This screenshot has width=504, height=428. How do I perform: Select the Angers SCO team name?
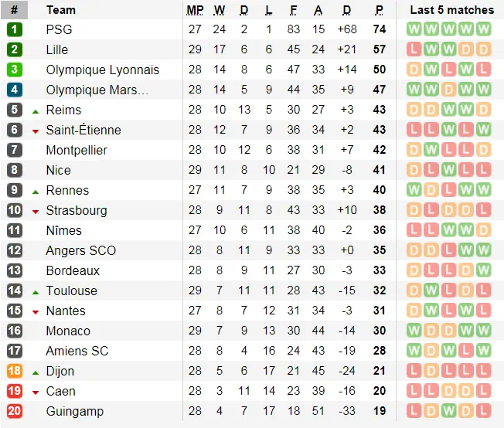[x=80, y=250]
